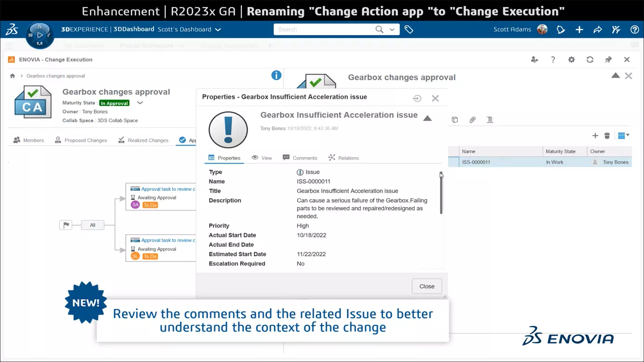
Task: Click the share arrow icon
Action: [597, 29]
